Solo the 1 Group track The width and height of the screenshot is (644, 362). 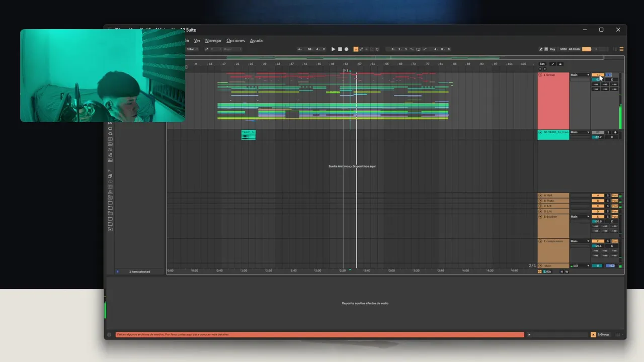pyautogui.click(x=608, y=75)
